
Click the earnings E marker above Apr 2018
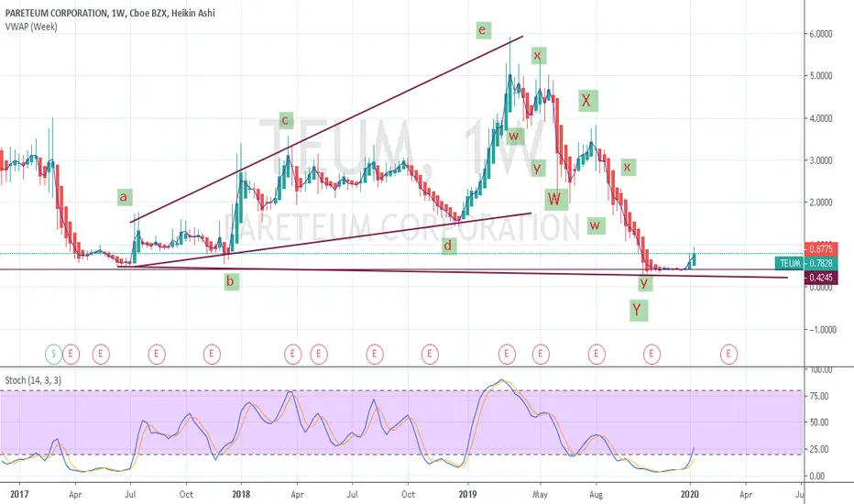(292, 354)
